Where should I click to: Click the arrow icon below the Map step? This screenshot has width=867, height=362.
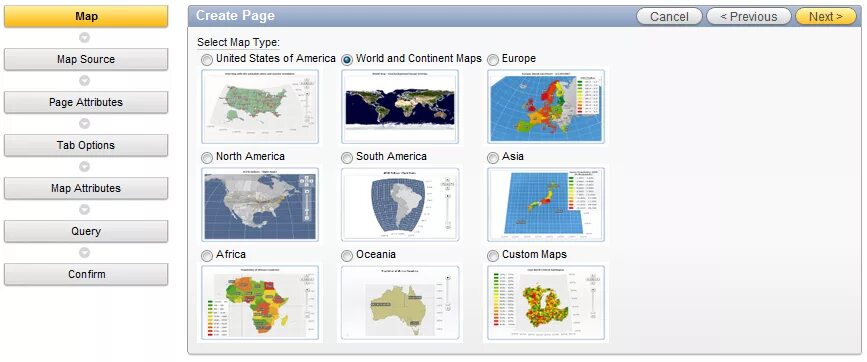click(85, 38)
